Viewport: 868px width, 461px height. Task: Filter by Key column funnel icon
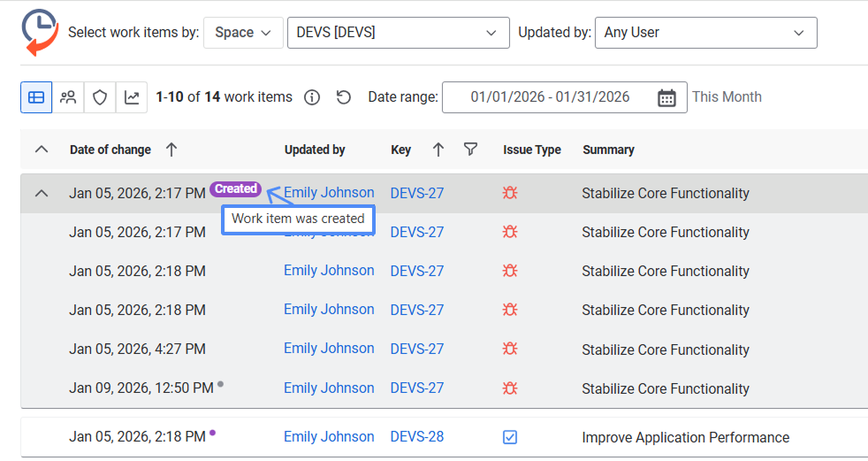(470, 150)
